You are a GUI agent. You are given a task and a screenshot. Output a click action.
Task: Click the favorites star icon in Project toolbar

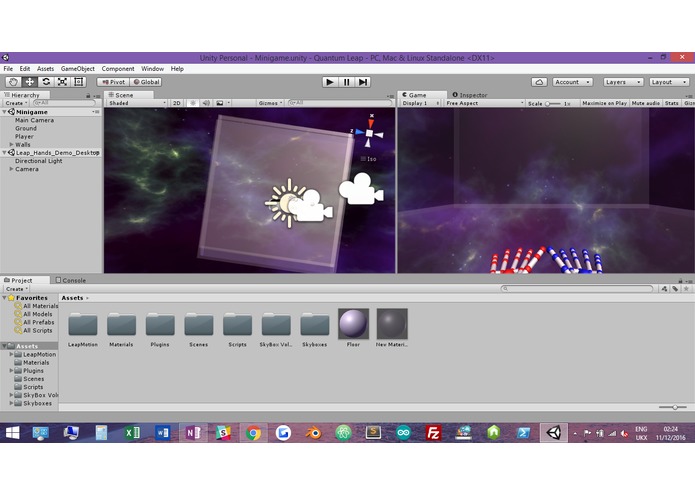[x=686, y=288]
